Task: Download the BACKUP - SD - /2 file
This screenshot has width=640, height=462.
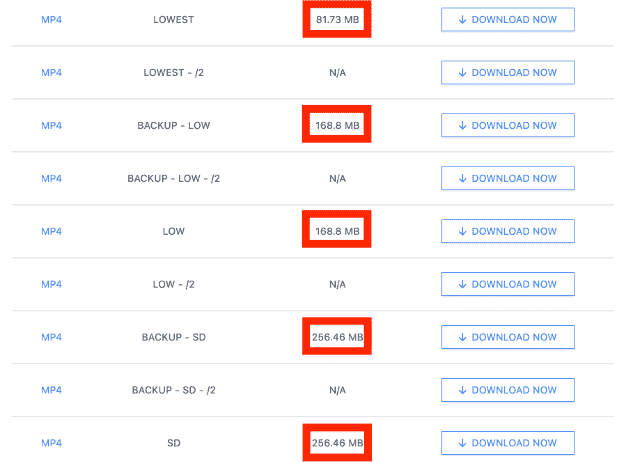Action: coord(508,390)
